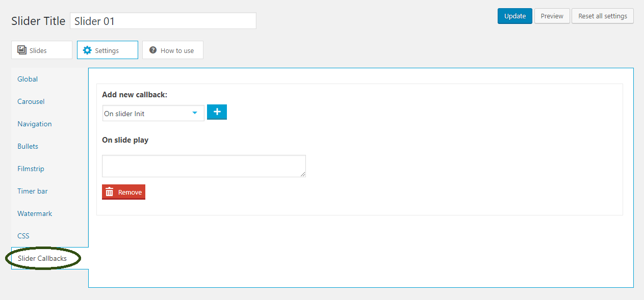Image resolution: width=644 pixels, height=300 pixels.
Task: Click the Preview button
Action: 552,16
